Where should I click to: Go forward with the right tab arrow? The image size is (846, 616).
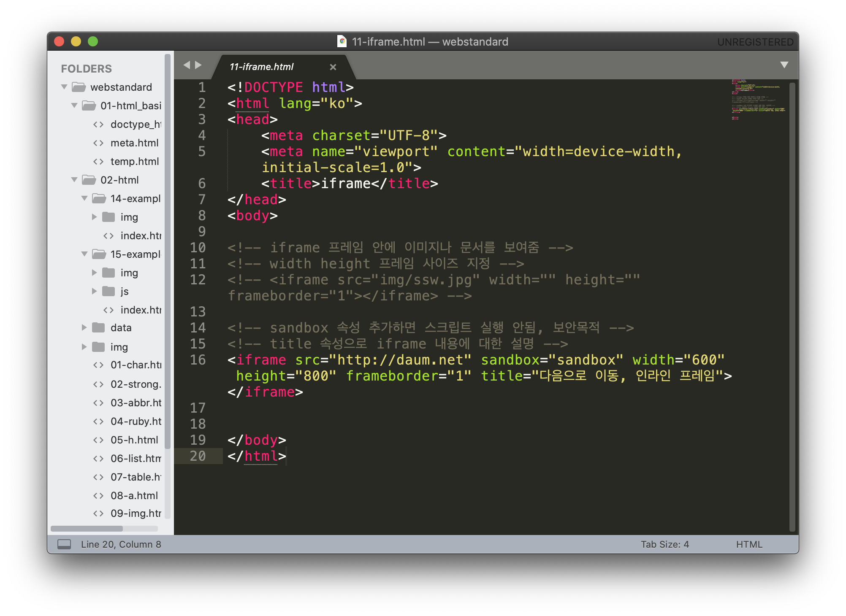(x=198, y=65)
